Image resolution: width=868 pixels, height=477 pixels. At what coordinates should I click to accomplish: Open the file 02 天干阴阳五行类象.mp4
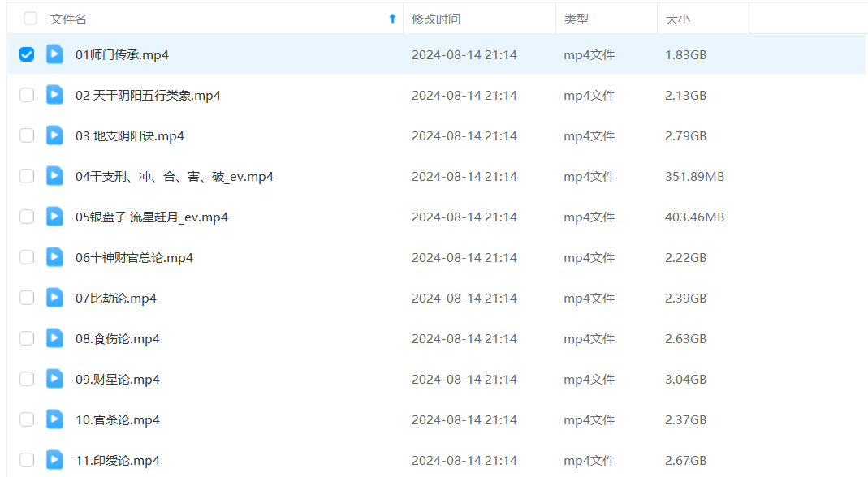pos(148,95)
